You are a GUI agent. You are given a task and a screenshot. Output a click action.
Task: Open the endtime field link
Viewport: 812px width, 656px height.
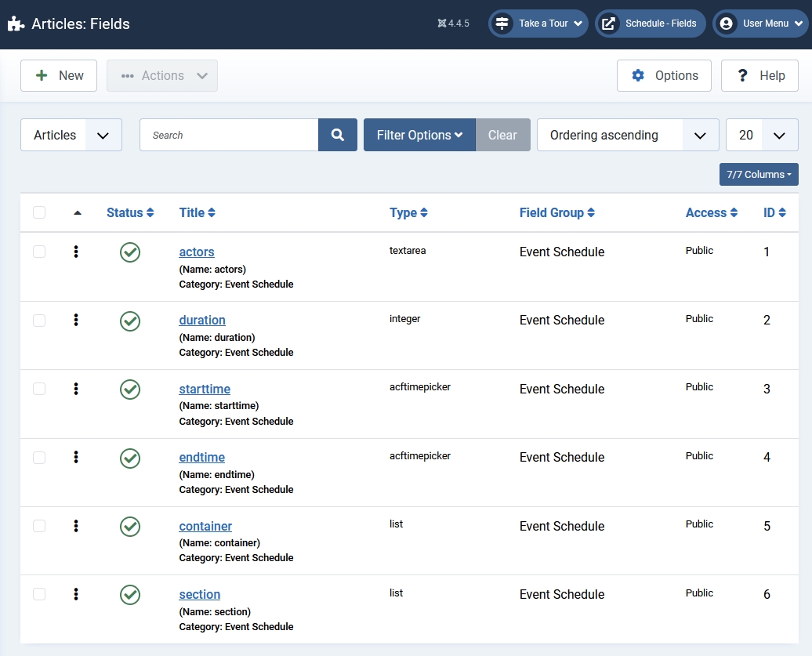[x=201, y=457]
